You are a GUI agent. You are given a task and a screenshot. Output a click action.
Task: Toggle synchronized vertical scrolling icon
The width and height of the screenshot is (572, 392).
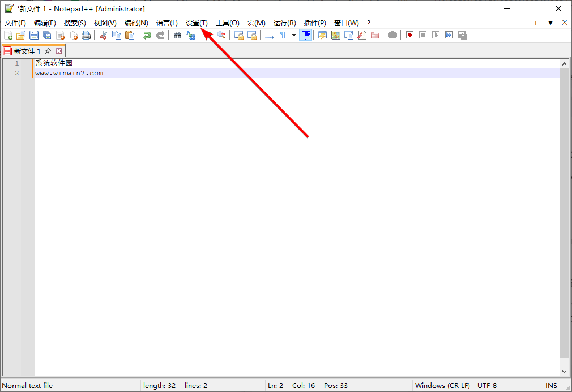click(239, 35)
